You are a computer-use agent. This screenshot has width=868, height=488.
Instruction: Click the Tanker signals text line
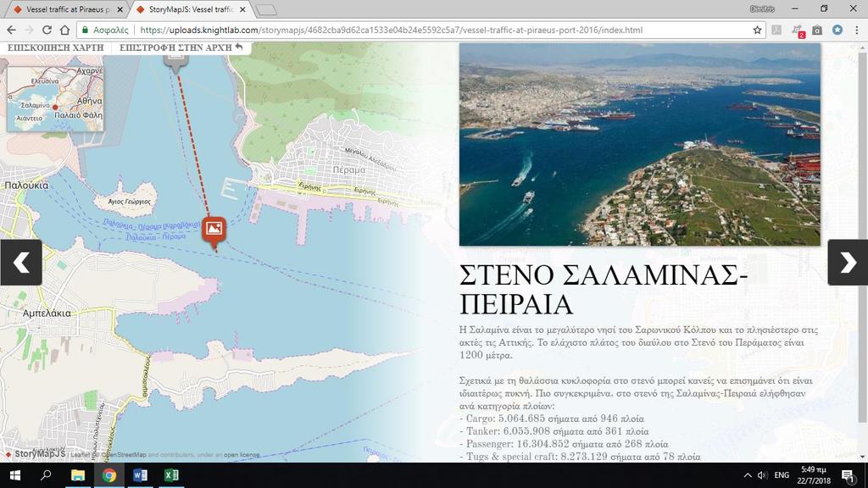click(554, 431)
